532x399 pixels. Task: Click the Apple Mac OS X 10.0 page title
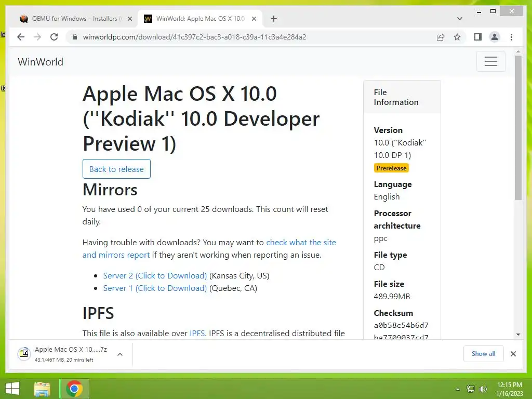click(201, 118)
